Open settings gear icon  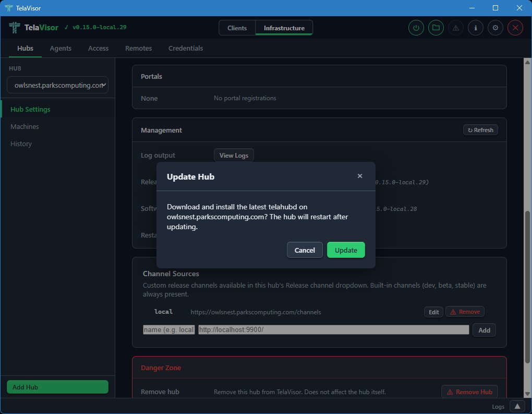pos(495,28)
